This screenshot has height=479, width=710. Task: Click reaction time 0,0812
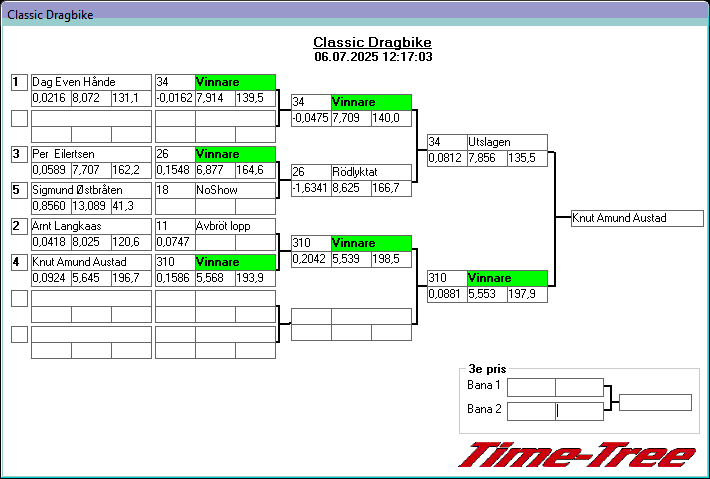[x=447, y=158]
